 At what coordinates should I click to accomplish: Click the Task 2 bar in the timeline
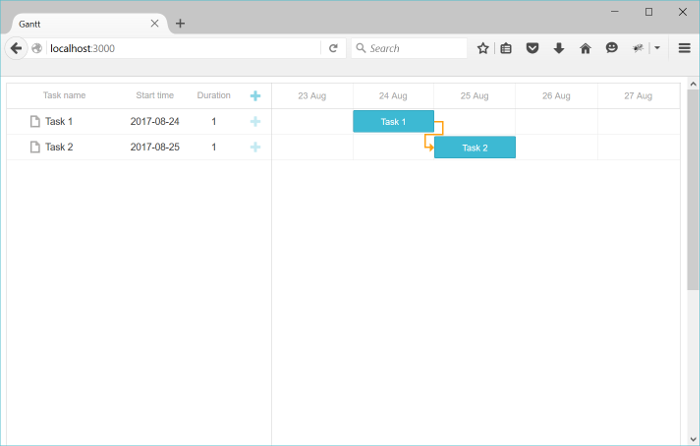[x=475, y=148]
